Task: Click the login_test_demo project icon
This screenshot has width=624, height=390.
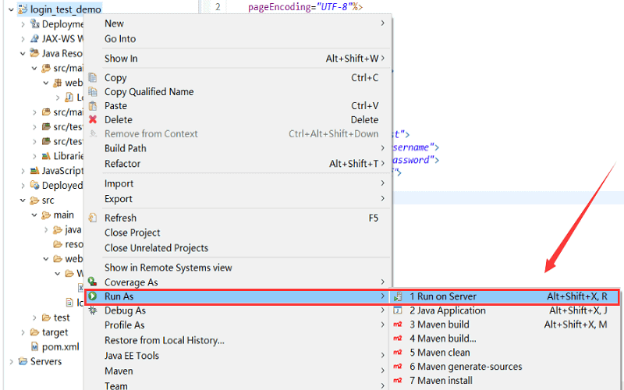Action: [23, 9]
